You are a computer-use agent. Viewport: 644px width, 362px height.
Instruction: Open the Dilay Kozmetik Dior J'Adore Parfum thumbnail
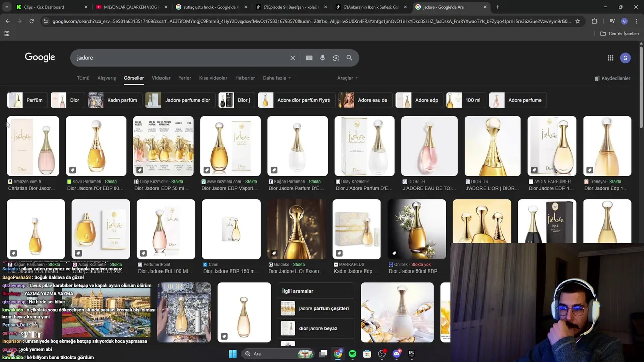point(365,146)
